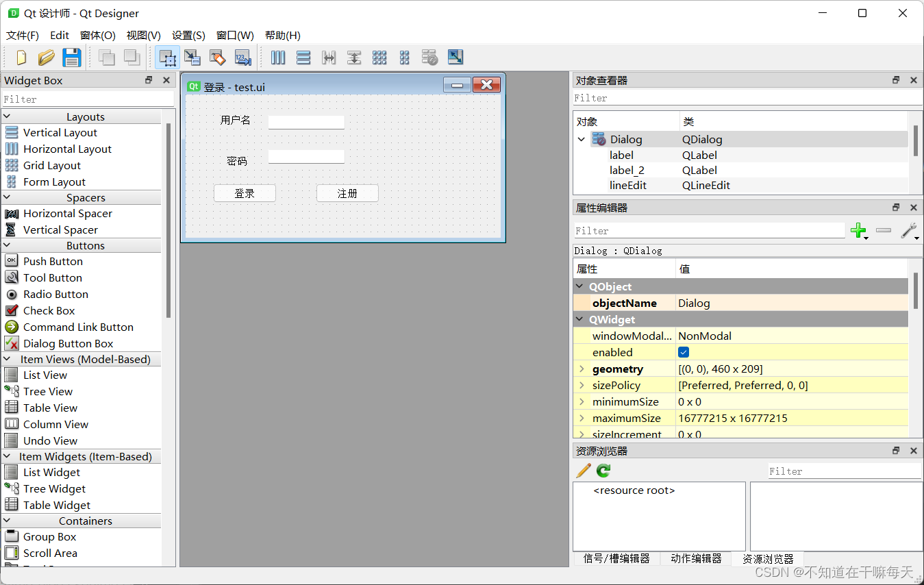This screenshot has height=585, width=924.
Task: Click the 登录 button on the form
Action: pos(245,193)
